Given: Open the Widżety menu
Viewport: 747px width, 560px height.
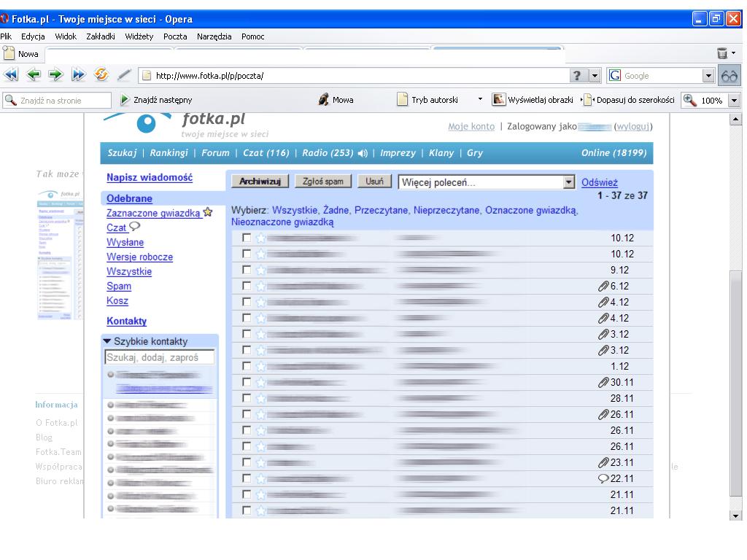Looking at the screenshot, I should (x=139, y=36).
